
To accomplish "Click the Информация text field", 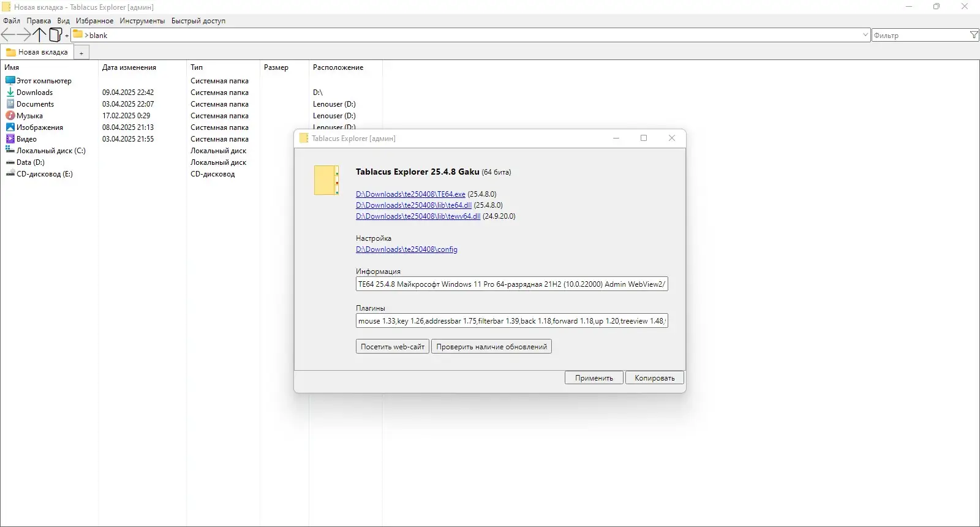I will [x=512, y=284].
